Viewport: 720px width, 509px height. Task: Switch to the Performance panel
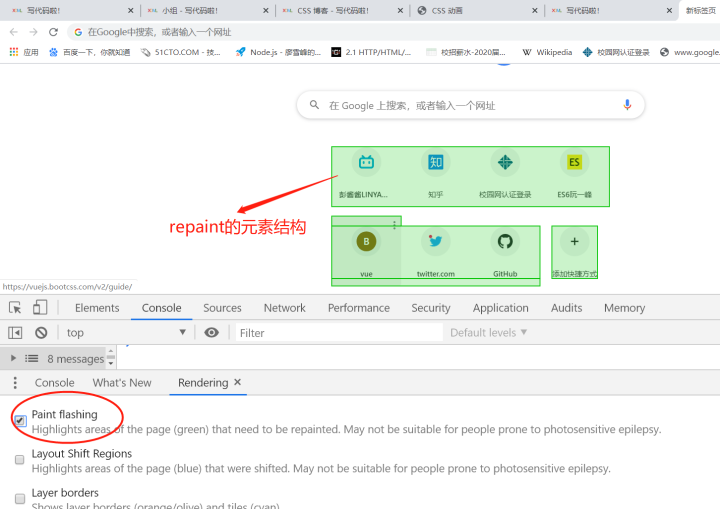(x=359, y=308)
